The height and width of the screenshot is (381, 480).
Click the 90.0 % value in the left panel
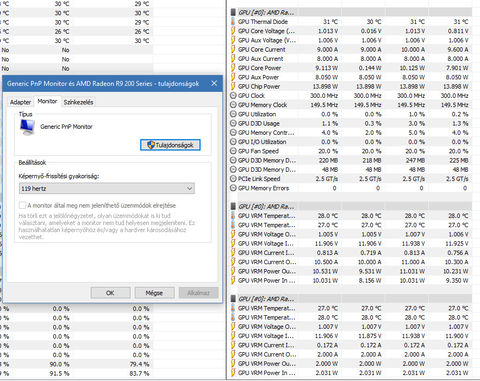pos(59,364)
